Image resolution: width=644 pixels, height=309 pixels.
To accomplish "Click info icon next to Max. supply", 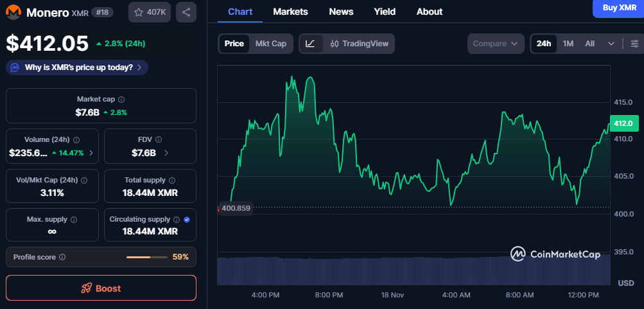I will point(74,220).
